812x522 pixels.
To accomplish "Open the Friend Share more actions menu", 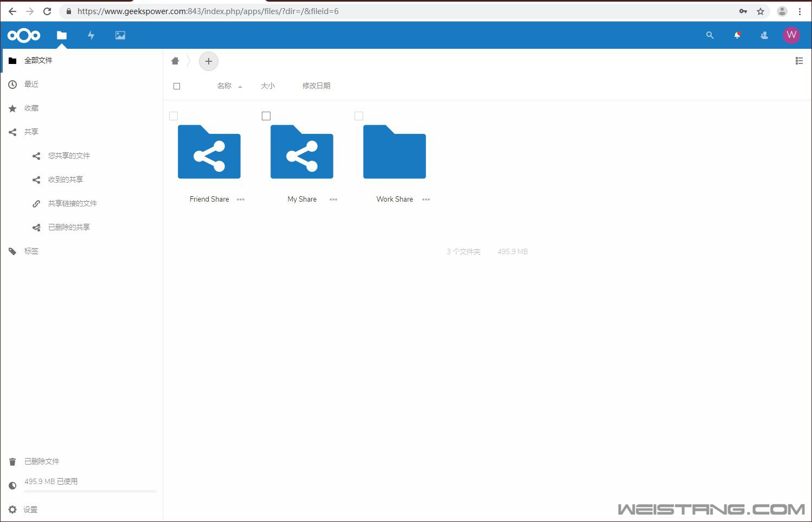I will pyautogui.click(x=241, y=199).
